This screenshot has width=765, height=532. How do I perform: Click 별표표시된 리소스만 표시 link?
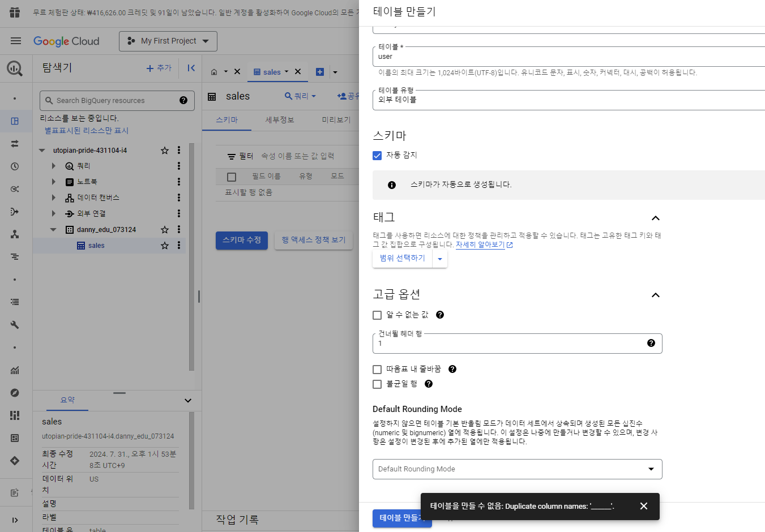(x=87, y=130)
